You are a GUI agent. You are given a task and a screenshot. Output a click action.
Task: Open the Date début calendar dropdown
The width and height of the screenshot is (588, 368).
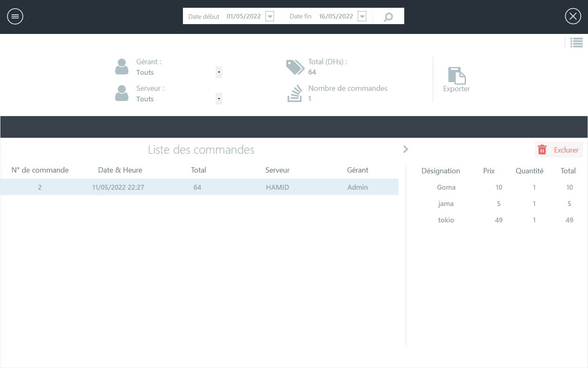tap(270, 16)
